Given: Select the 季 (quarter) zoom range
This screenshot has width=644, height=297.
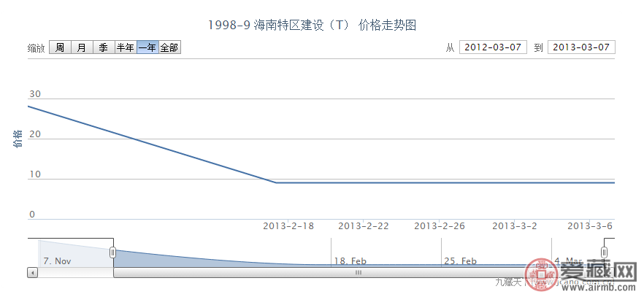Looking at the screenshot, I should [104, 47].
